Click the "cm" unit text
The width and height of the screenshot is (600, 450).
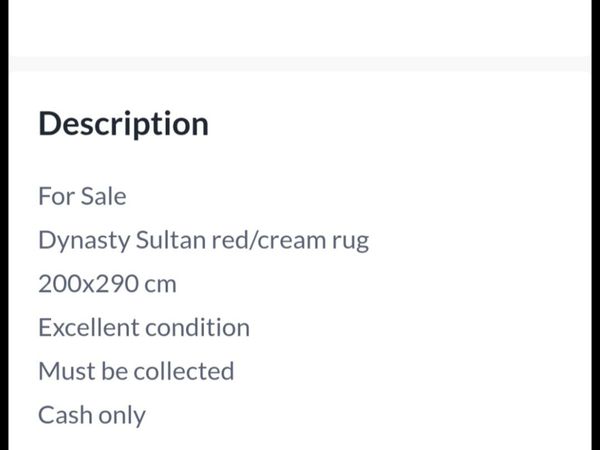(x=160, y=286)
